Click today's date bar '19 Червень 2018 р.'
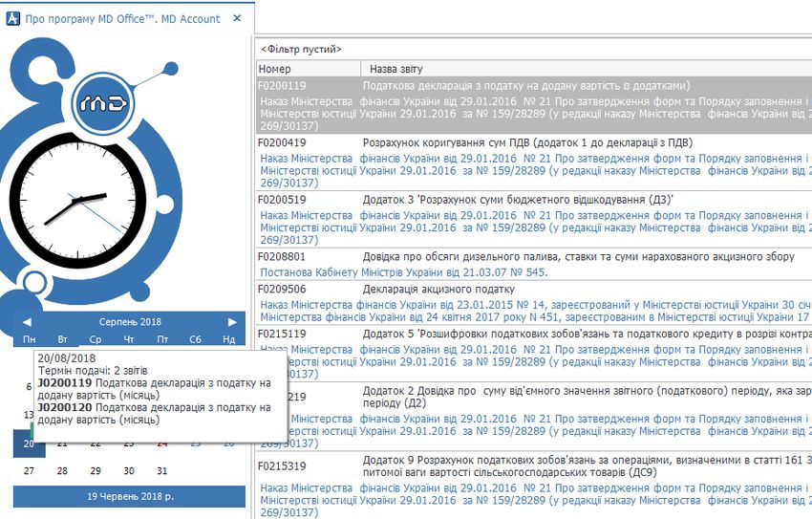 (x=130, y=497)
